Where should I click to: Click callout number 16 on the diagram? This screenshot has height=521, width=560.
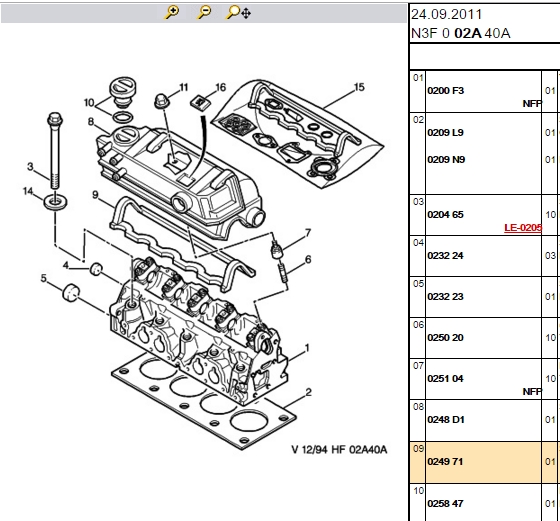pos(221,87)
